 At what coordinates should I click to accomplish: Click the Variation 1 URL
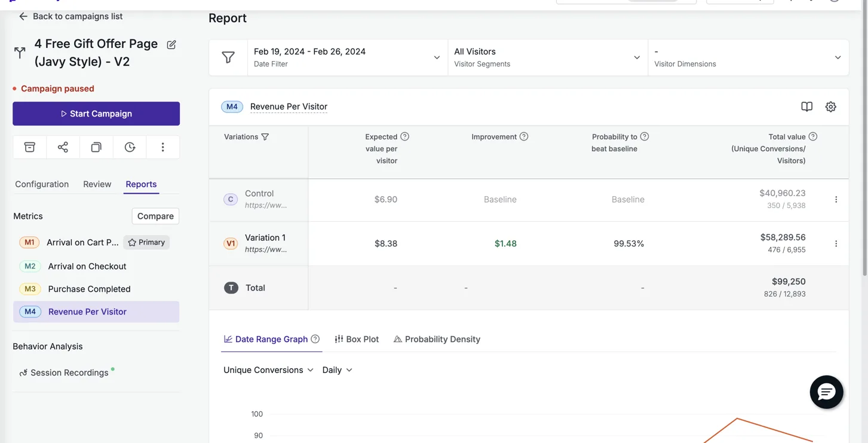pyautogui.click(x=266, y=249)
